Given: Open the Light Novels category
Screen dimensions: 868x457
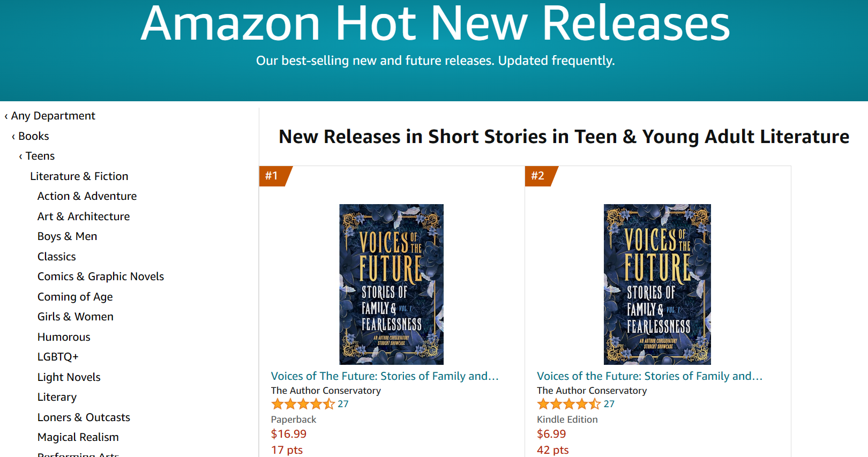Looking at the screenshot, I should tap(69, 377).
